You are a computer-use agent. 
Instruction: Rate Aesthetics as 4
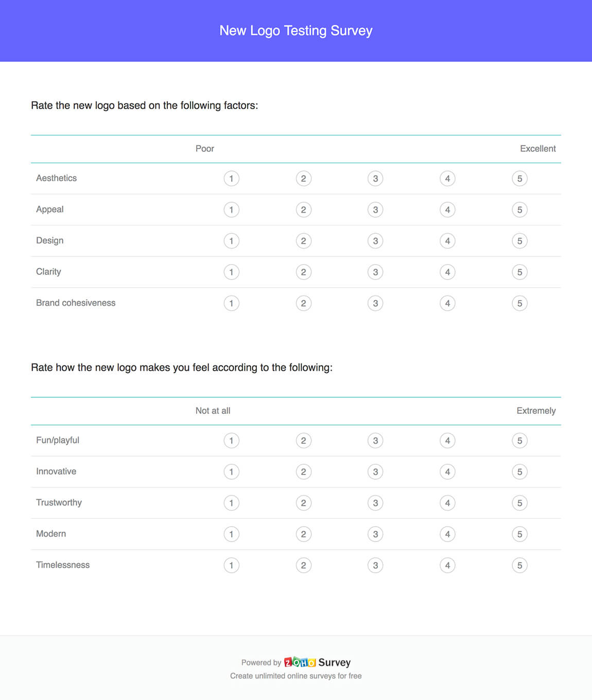pos(447,179)
